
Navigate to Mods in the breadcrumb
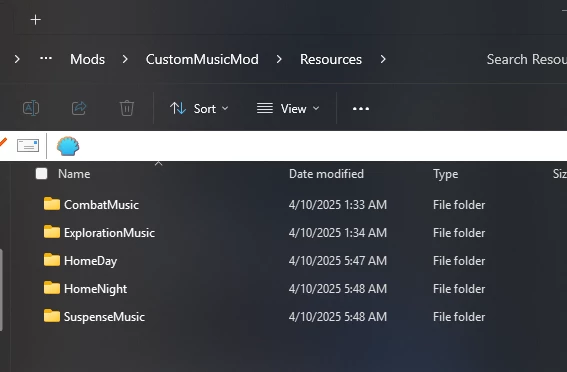pyautogui.click(x=88, y=59)
